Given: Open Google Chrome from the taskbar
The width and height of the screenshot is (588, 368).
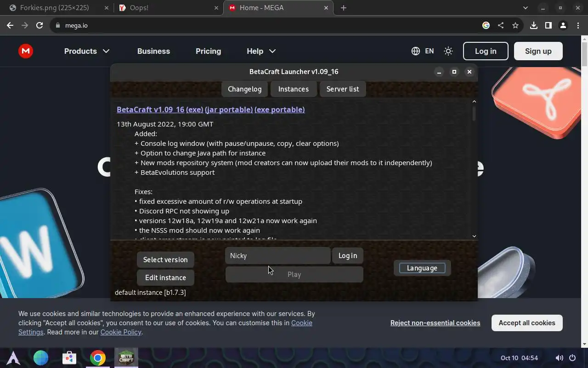Looking at the screenshot, I should point(97,358).
